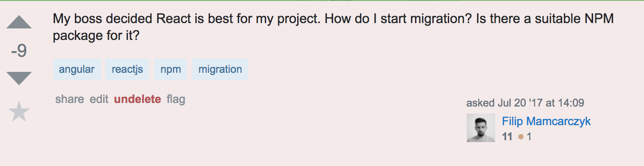Click the bronze badge dot

pos(521,137)
